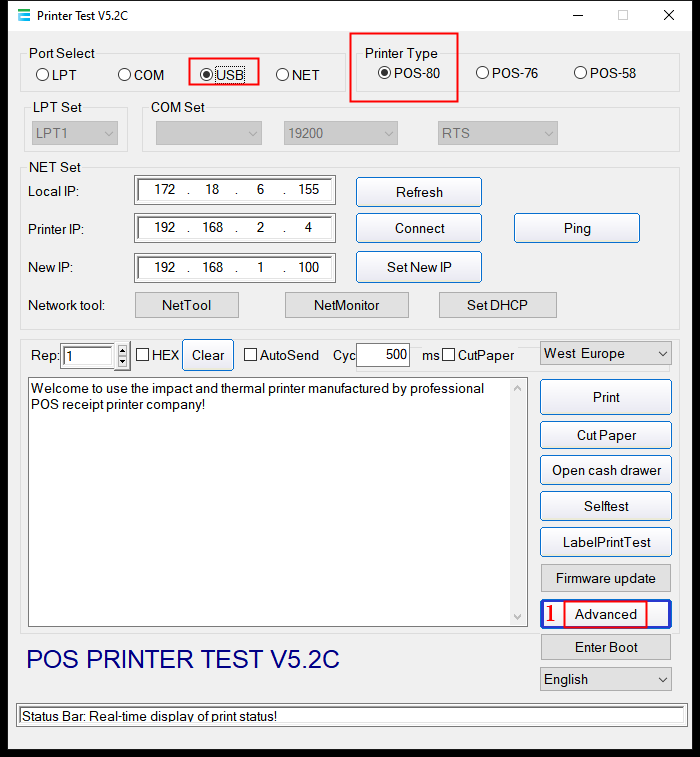This screenshot has height=757, width=700.
Task: Enable the HEX checkbox
Action: [143, 355]
